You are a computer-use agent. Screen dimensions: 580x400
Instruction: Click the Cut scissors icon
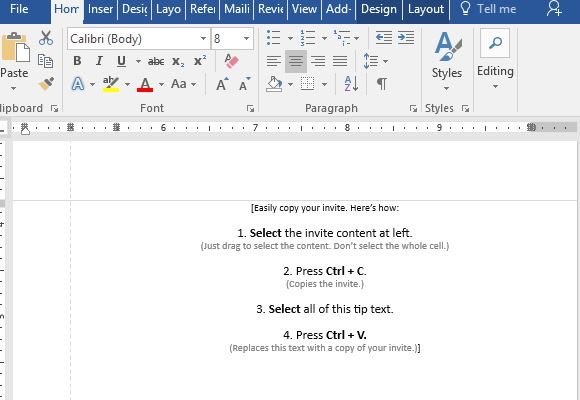click(46, 38)
